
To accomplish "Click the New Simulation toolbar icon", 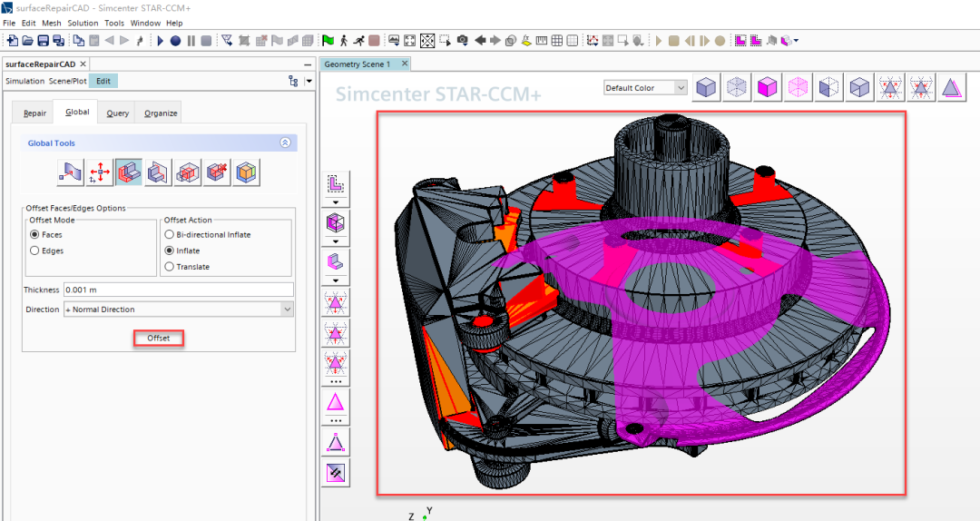I will click(x=12, y=41).
